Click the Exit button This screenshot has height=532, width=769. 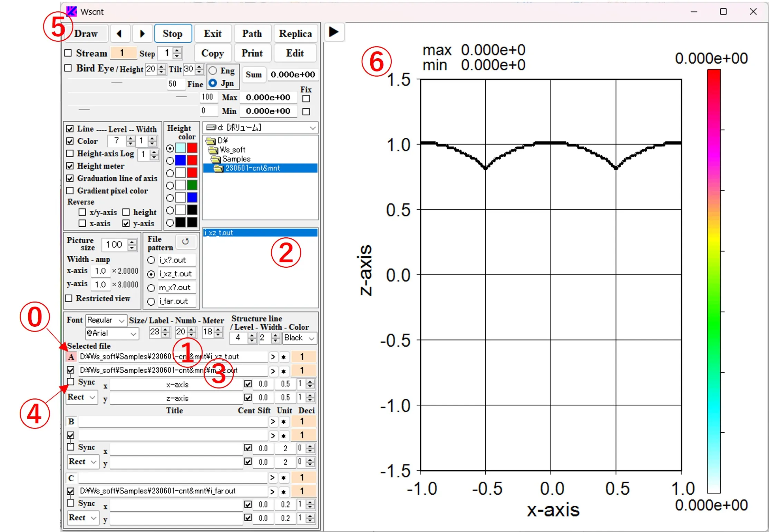[x=213, y=33]
